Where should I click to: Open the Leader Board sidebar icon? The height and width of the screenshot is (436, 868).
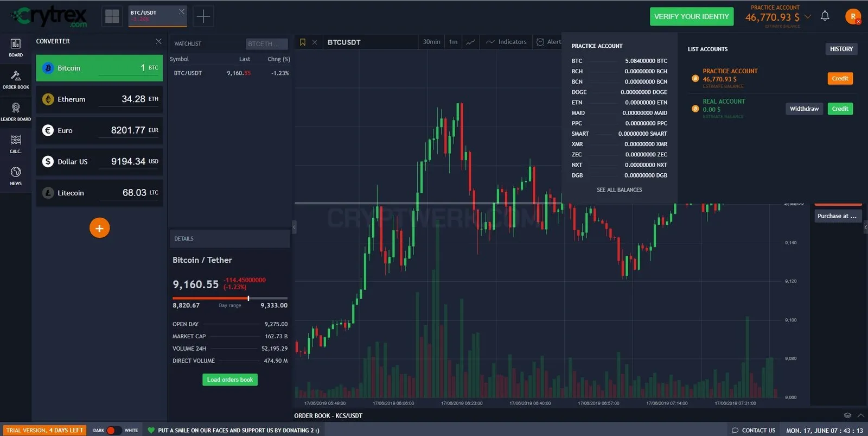[x=16, y=112]
